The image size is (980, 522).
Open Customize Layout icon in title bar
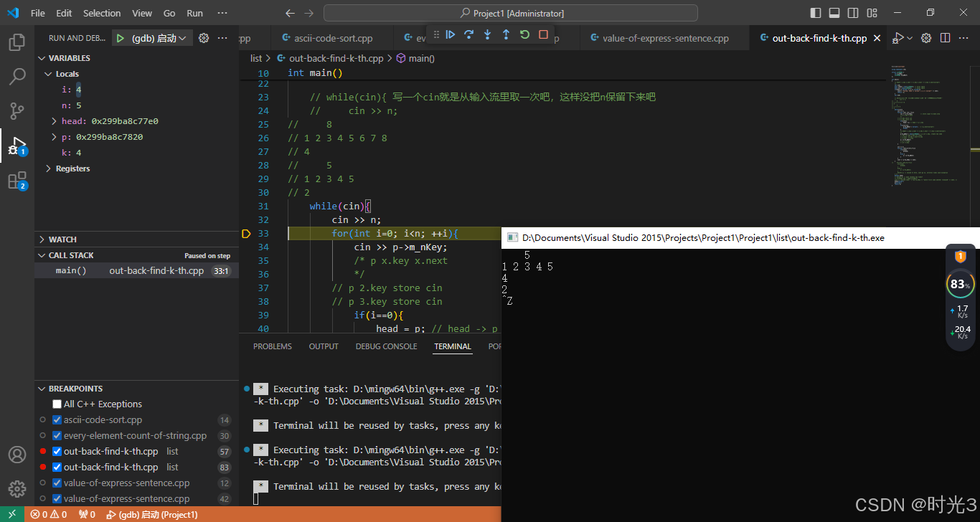point(872,13)
